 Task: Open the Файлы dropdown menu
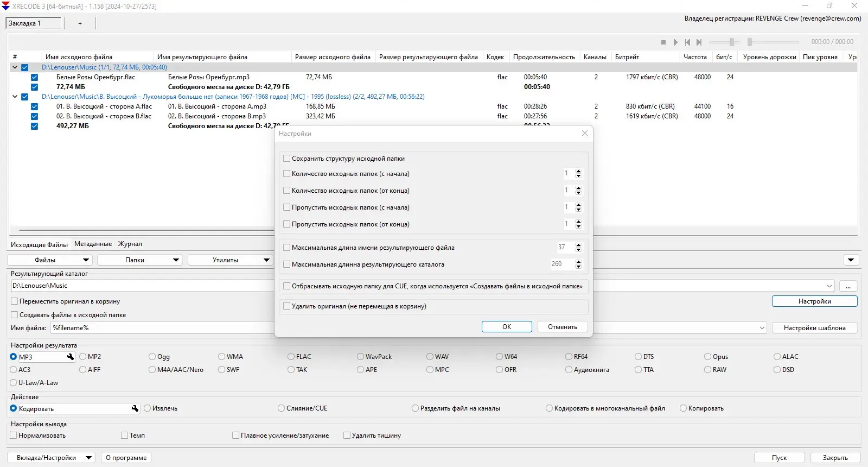pyautogui.click(x=49, y=260)
